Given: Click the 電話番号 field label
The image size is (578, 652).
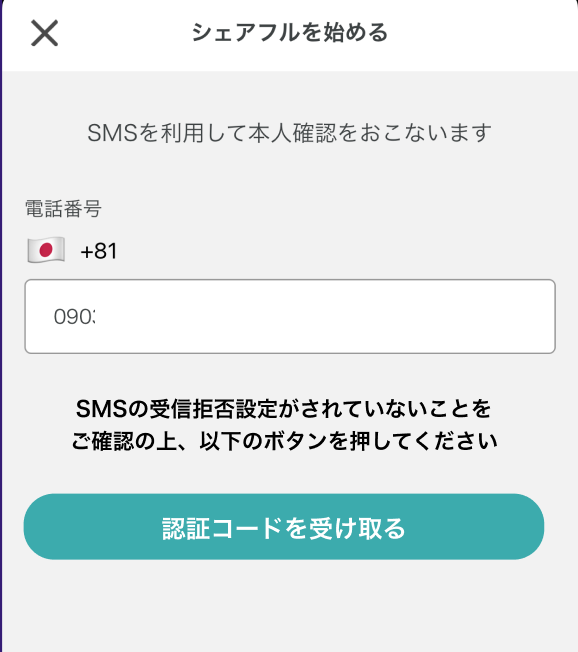Looking at the screenshot, I should (63, 208).
